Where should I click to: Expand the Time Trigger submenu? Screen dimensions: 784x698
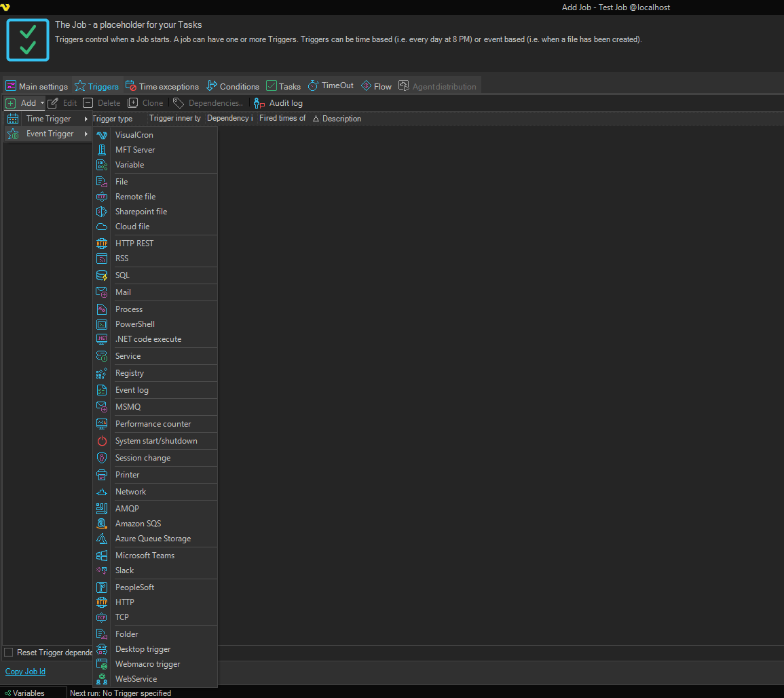pyautogui.click(x=48, y=119)
